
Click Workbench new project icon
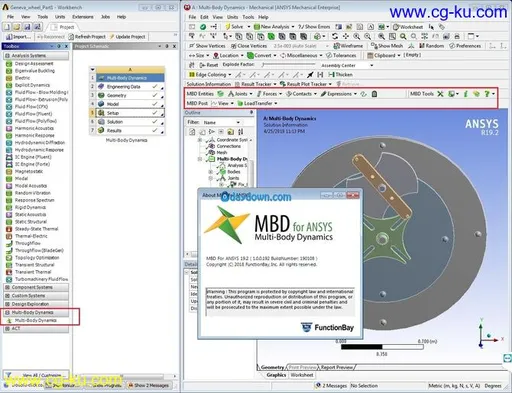[7, 27]
